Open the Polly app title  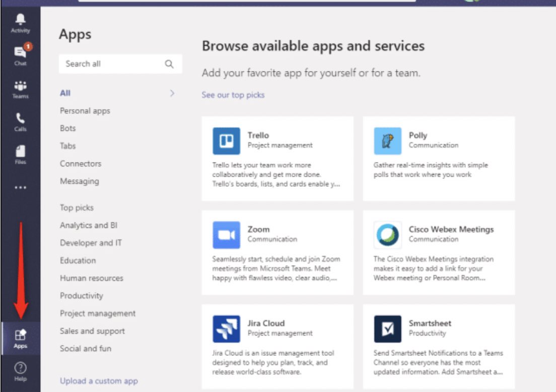[418, 135]
